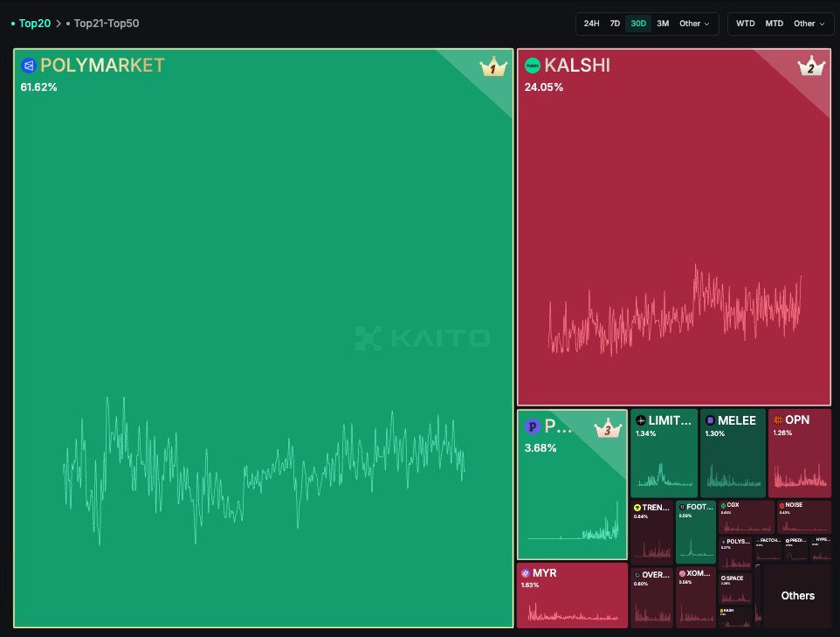Click the purple P logo icon
The height and width of the screenshot is (637, 840).
[532, 426]
